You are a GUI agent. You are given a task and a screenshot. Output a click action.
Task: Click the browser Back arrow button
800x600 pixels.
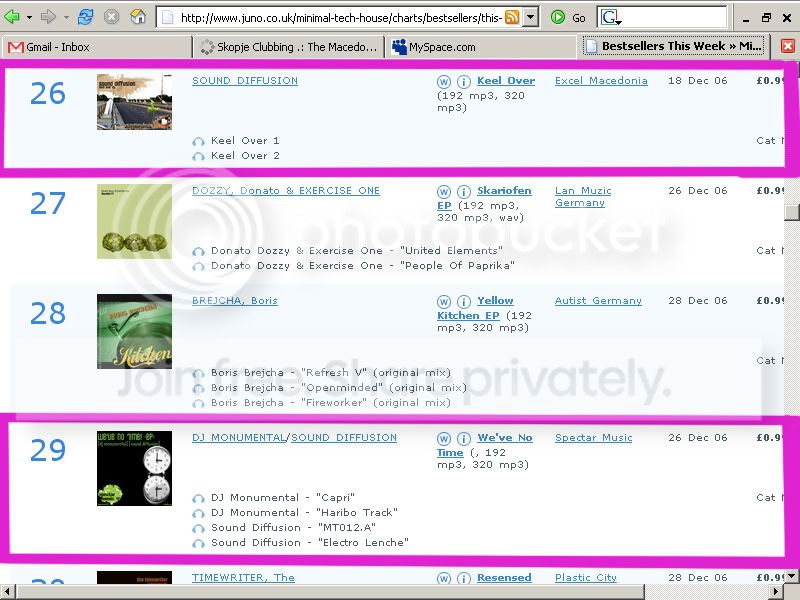(x=13, y=17)
